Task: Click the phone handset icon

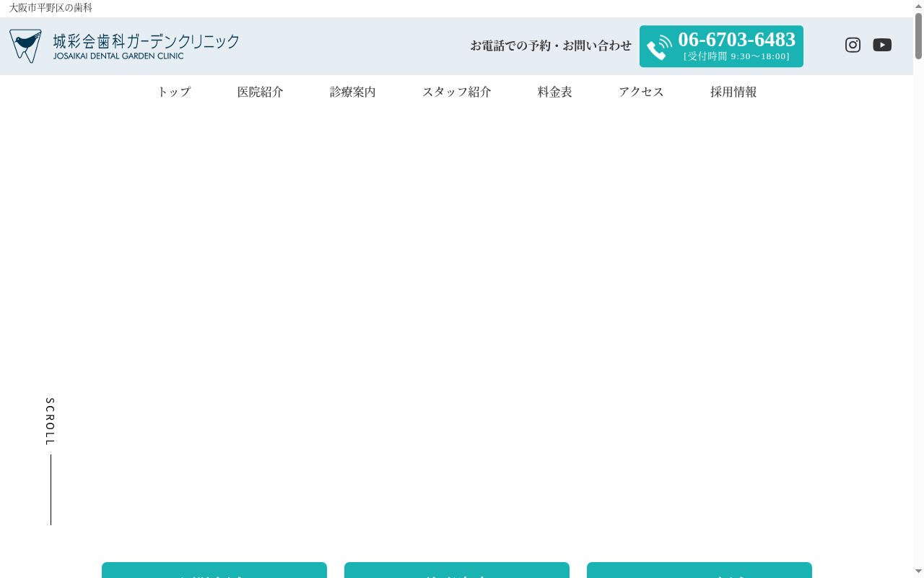Action: click(x=658, y=48)
